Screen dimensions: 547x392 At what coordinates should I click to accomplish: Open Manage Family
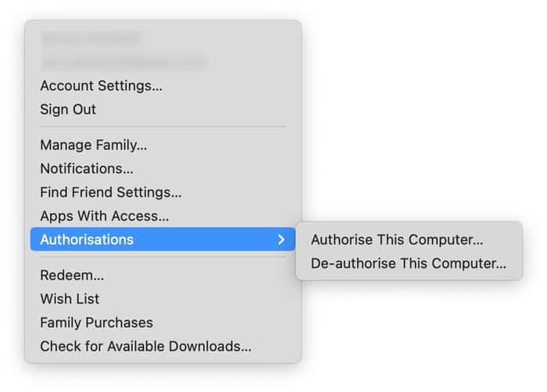[94, 144]
